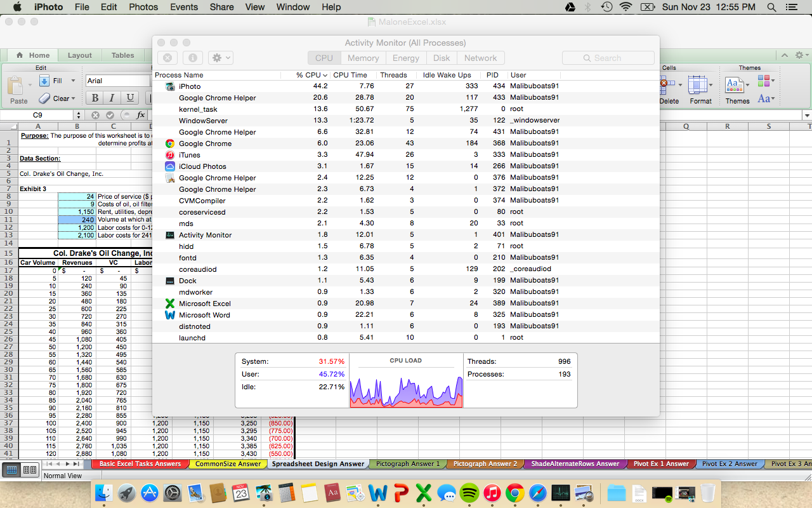This screenshot has width=812, height=508.
Task: Open the Basic Excel Tasks Answers sheet
Action: (140, 464)
